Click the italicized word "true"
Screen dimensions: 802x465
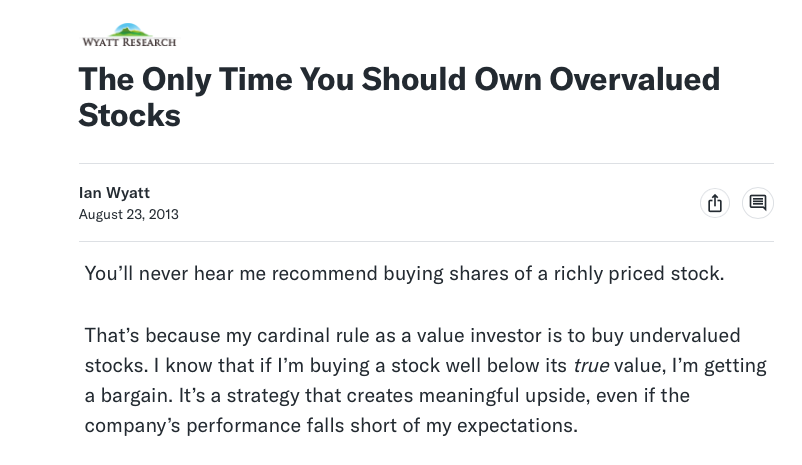pyautogui.click(x=590, y=365)
